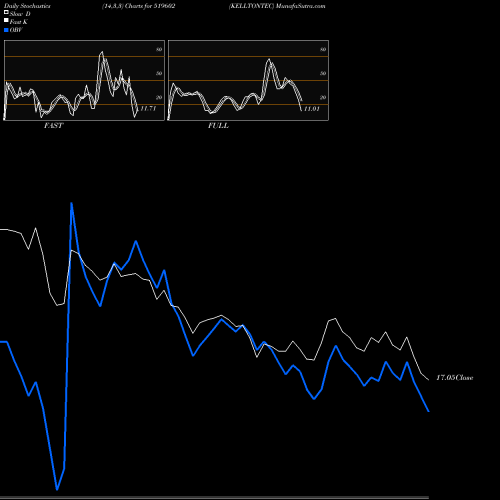The image size is (500, 500).
Task: Click the 'OBV' legend label
Action: coord(16,30)
